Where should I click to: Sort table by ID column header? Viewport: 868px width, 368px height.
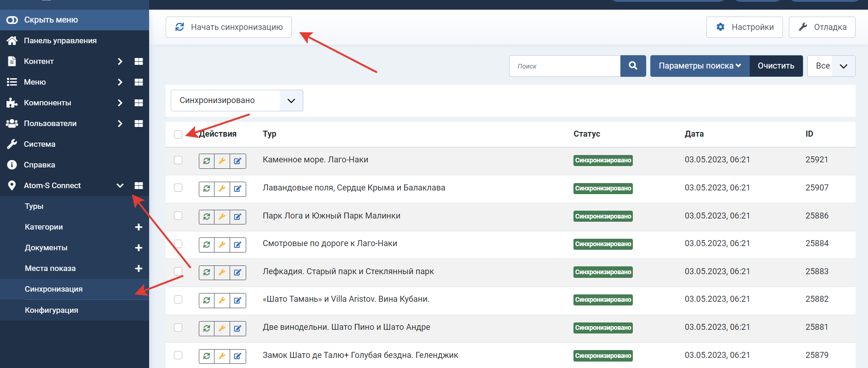pyautogui.click(x=809, y=134)
